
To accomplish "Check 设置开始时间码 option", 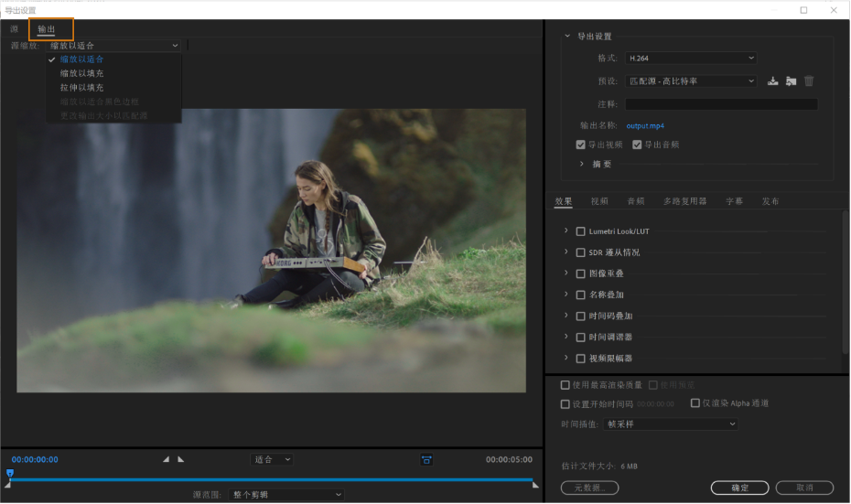I will tap(565, 404).
